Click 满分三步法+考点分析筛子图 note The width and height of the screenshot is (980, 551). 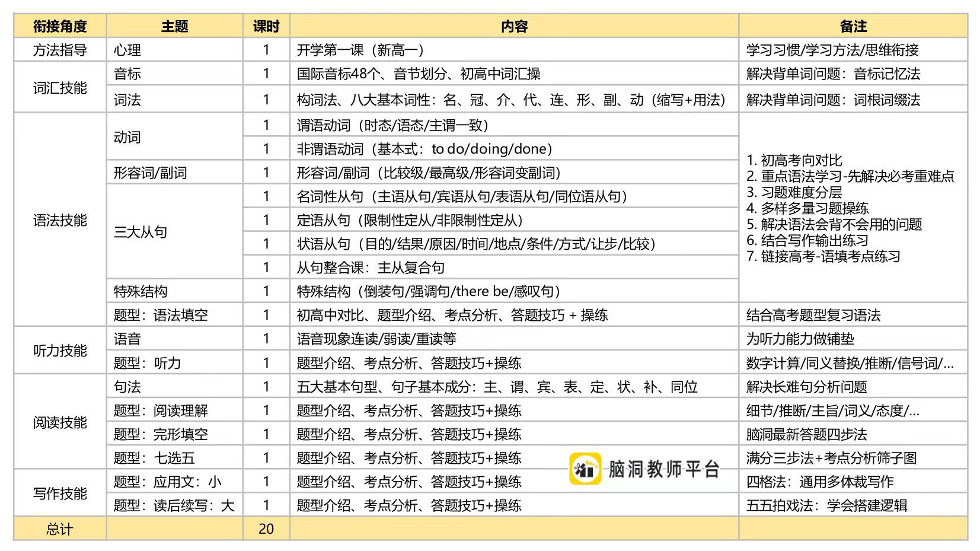[x=853, y=457]
